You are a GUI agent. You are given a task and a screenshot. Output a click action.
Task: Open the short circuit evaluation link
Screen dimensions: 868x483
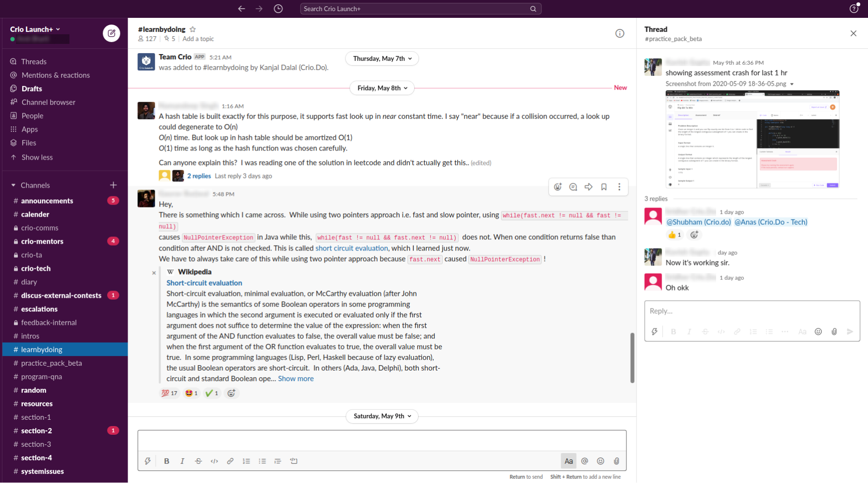coord(352,248)
